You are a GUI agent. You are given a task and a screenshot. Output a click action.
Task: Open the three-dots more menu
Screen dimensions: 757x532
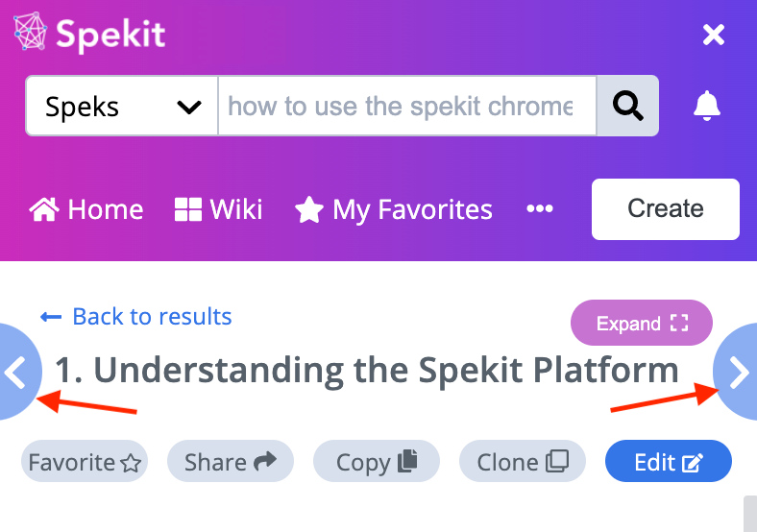tap(540, 208)
